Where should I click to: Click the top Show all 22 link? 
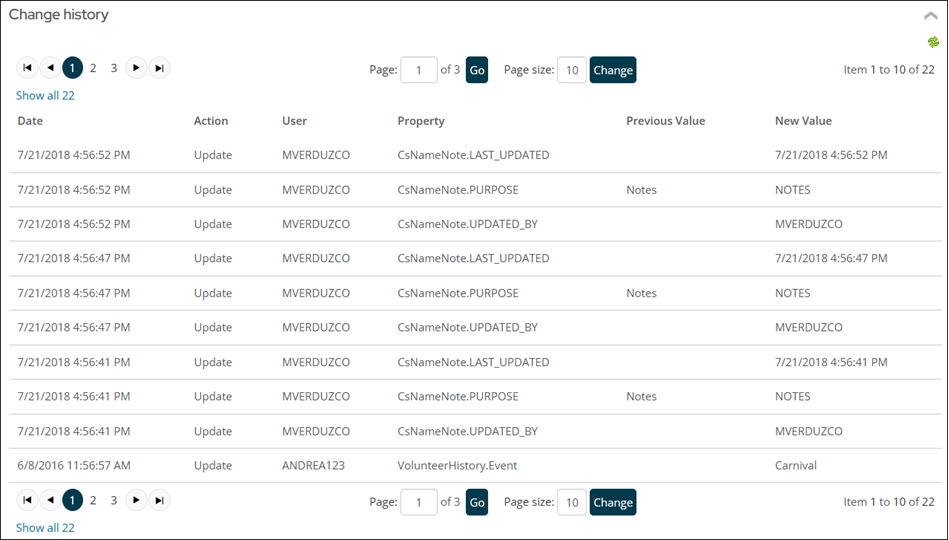coord(45,96)
